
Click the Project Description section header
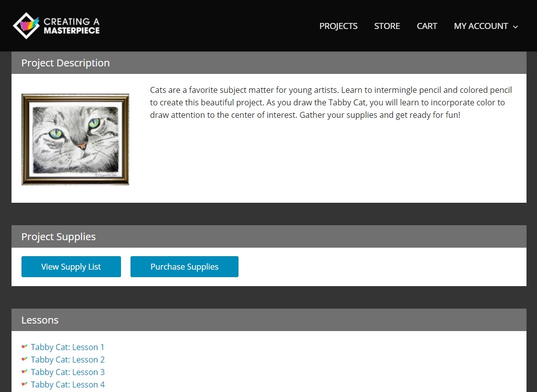tap(65, 63)
